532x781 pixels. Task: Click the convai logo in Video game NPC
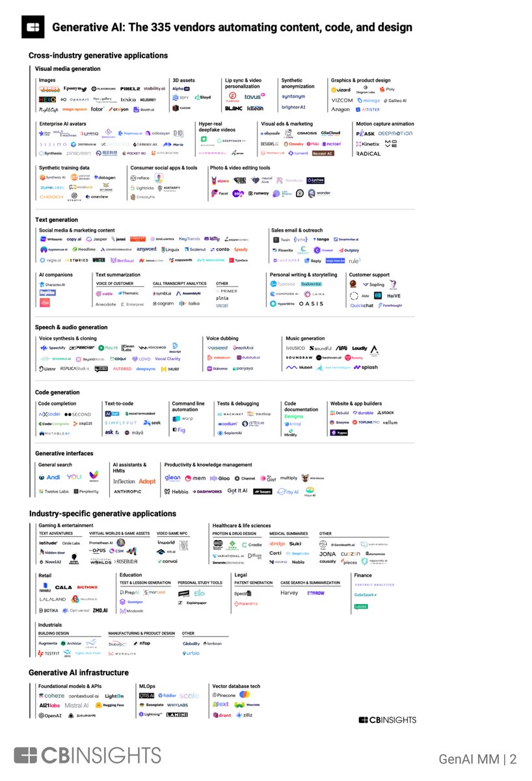[167, 561]
